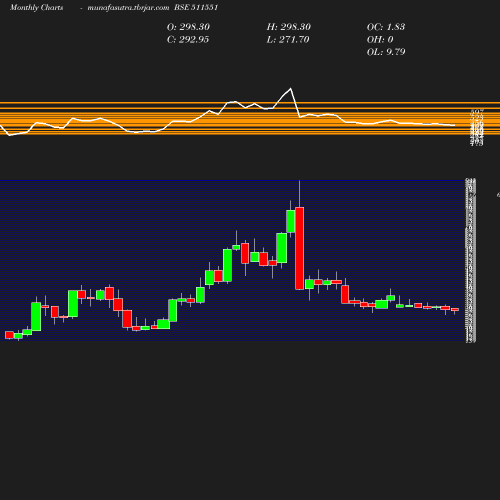Click the 'OL: 9.79' value
This screenshot has height=500, width=500.
click(386, 52)
